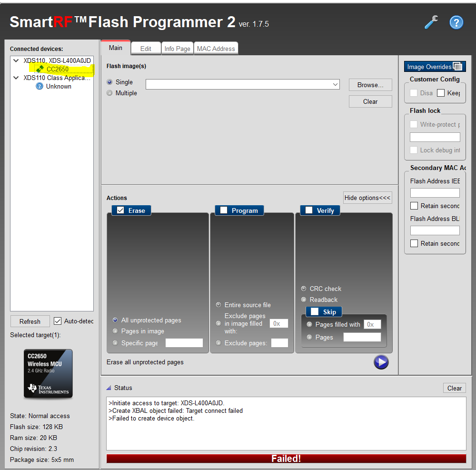
Task: Select Exclude pages program option
Action: pyautogui.click(x=218, y=343)
